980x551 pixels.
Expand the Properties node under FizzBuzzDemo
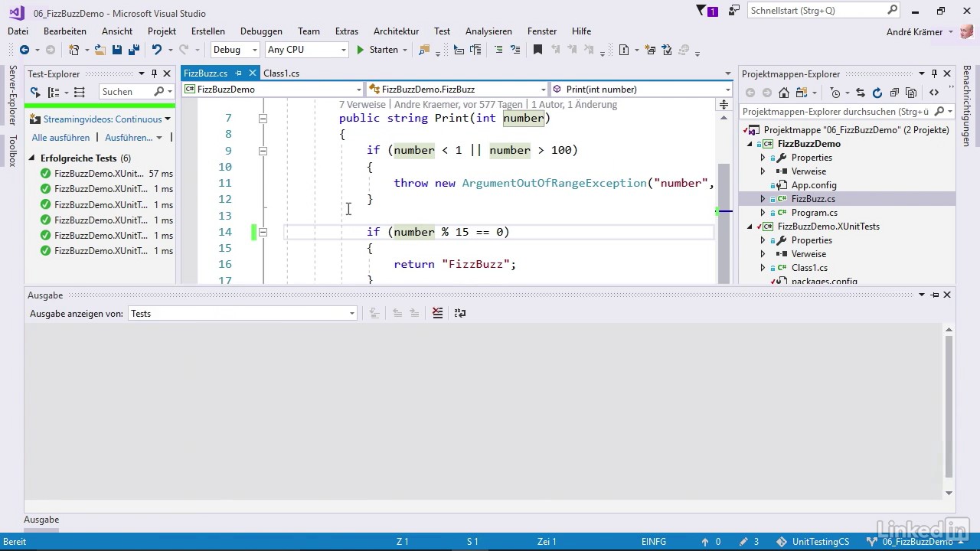coord(762,158)
